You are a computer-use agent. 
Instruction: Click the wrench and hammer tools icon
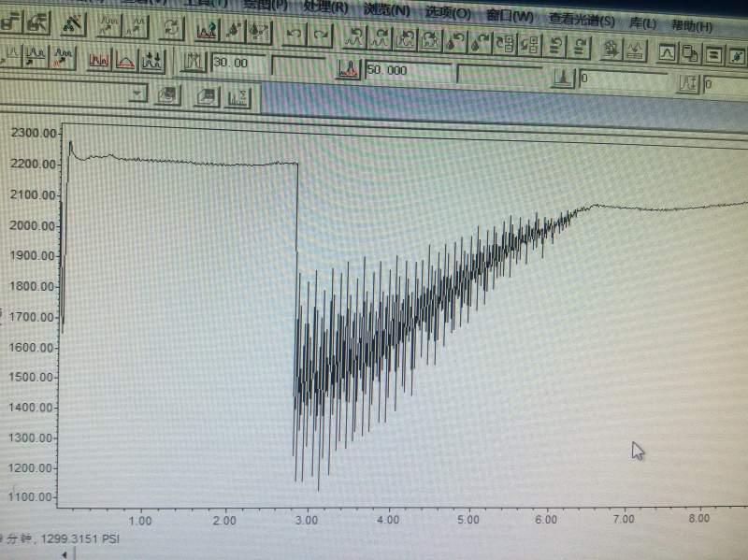point(72,23)
